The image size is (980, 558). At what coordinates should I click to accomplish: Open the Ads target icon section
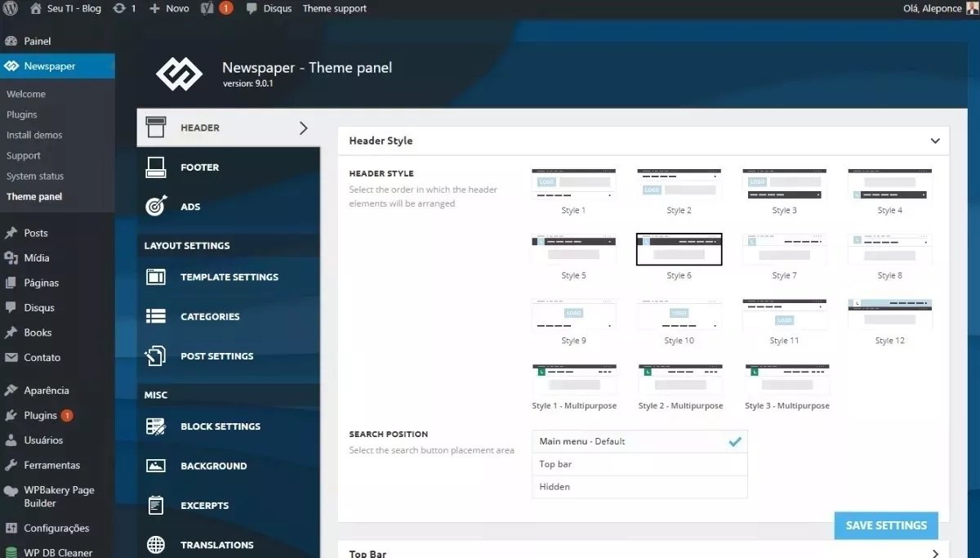156,207
